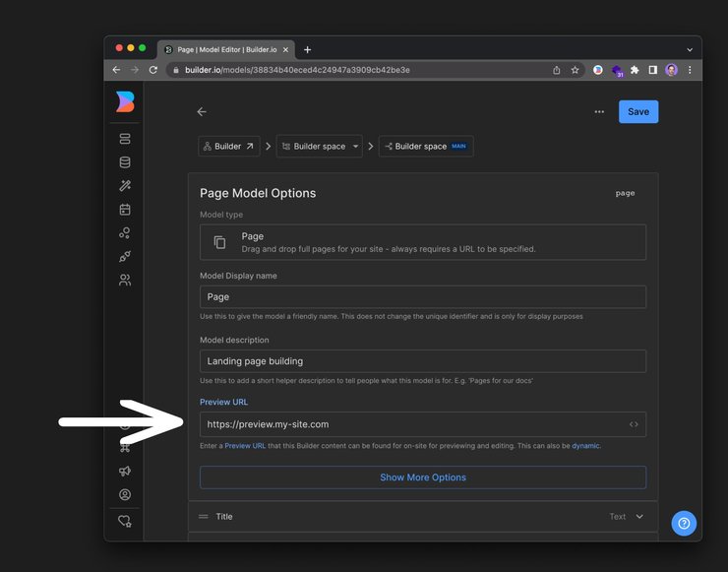Viewport: 728px width, 572px height.
Task: Open the plug integrations icon in sidebar
Action: (125, 256)
